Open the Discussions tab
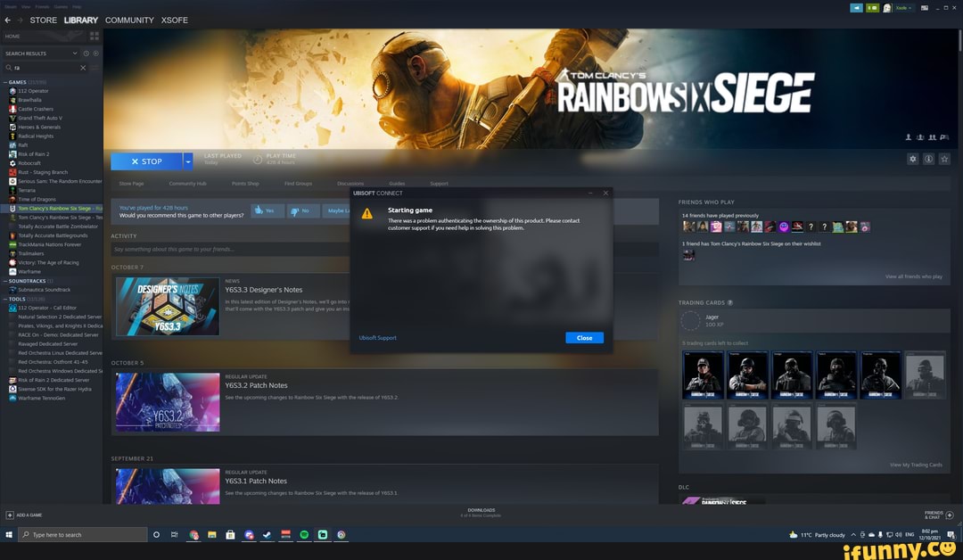Image resolution: width=963 pixels, height=560 pixels. click(350, 184)
